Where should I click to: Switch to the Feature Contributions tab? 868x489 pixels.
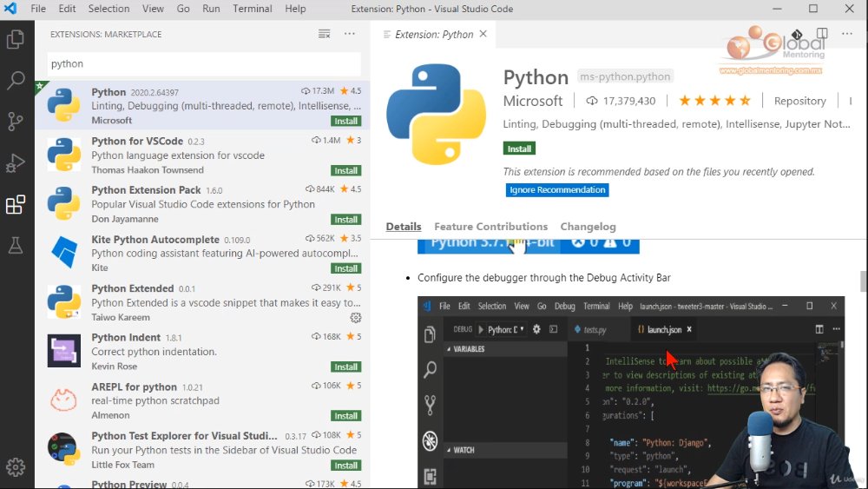tap(490, 227)
